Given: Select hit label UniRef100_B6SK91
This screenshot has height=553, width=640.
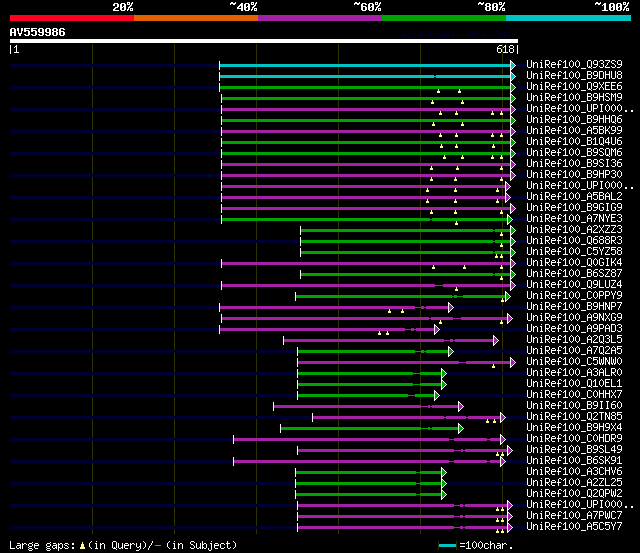Looking at the screenshot, I should click(x=574, y=461).
